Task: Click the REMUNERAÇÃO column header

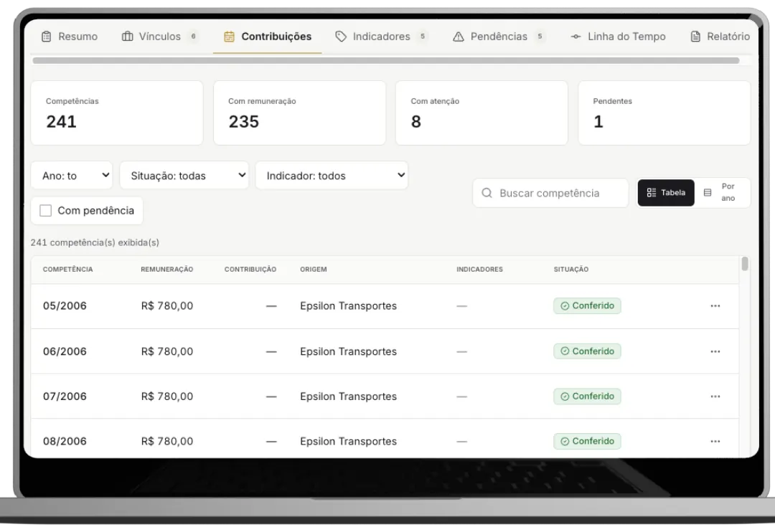Action: [167, 270]
